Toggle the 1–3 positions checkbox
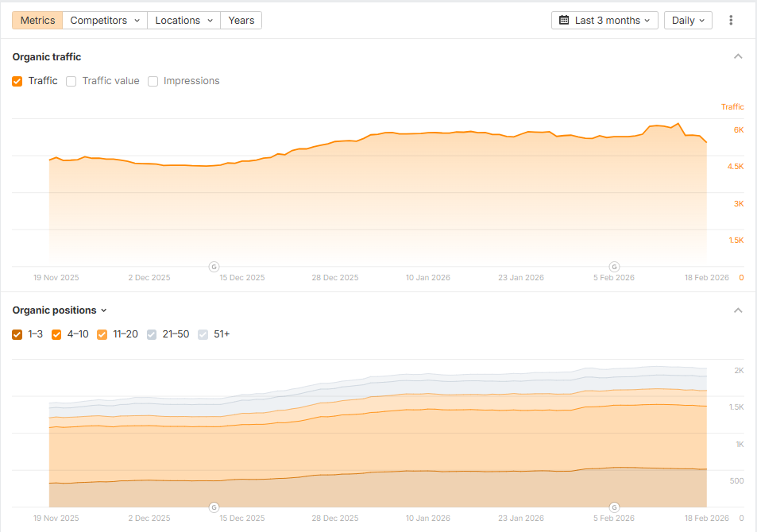The height and width of the screenshot is (532, 757). [x=17, y=334]
